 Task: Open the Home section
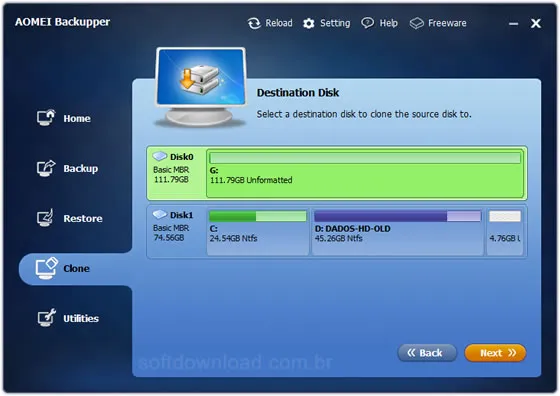tap(77, 118)
